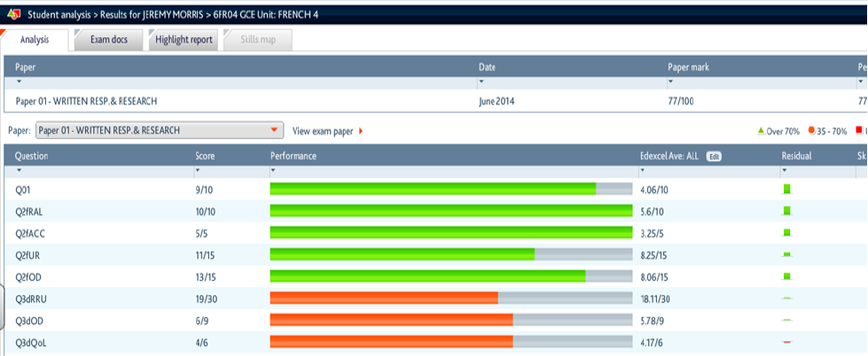Viewport: 868px width, 356px height.
Task: Select the Analysis tab
Action: (x=35, y=40)
